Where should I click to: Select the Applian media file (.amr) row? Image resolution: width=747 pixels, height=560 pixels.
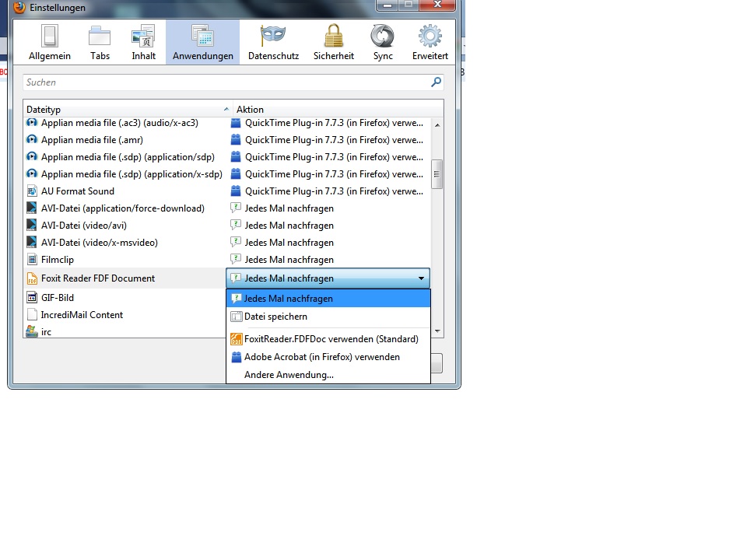tap(226, 140)
